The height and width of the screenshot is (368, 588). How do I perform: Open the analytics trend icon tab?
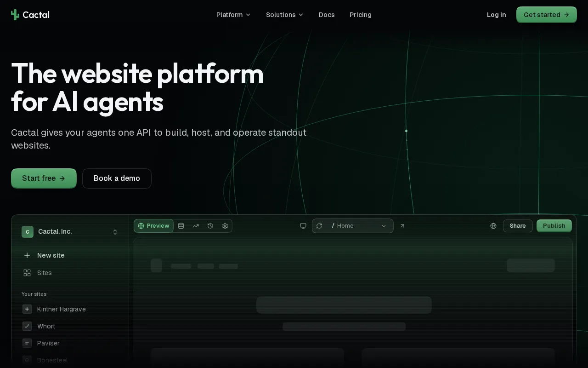pos(196,226)
